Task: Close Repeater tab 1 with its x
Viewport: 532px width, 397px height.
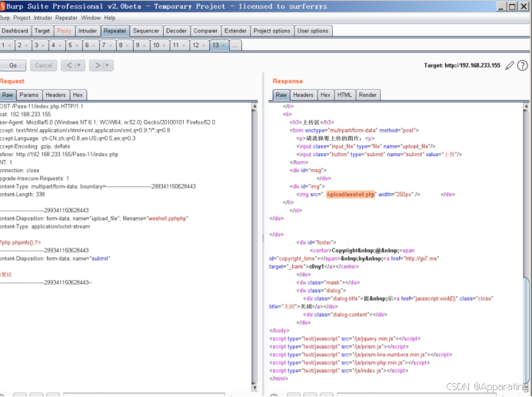Action: pos(9,45)
